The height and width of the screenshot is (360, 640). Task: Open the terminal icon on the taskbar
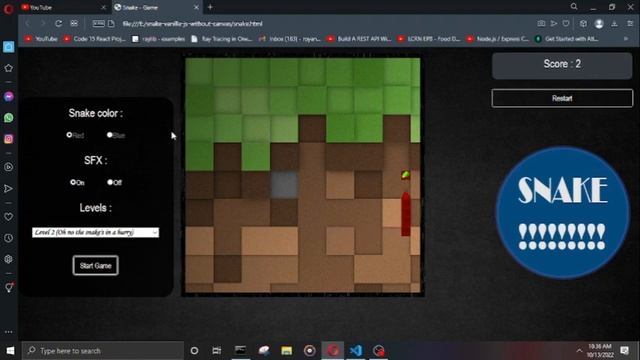(240, 351)
